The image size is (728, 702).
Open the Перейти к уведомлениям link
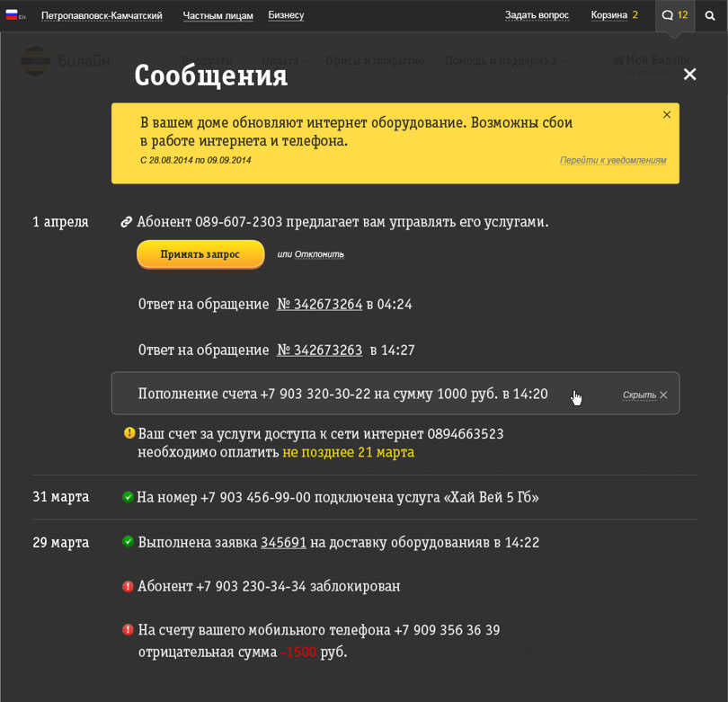click(613, 160)
